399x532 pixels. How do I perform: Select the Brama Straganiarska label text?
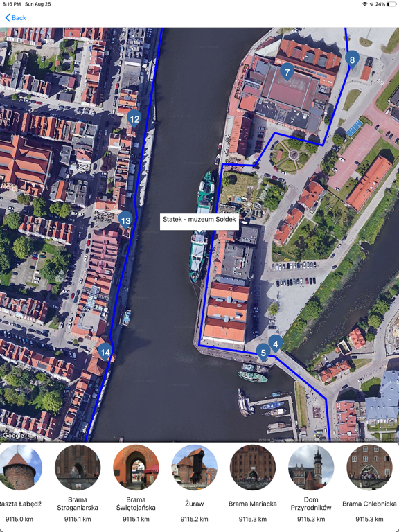[x=78, y=504]
